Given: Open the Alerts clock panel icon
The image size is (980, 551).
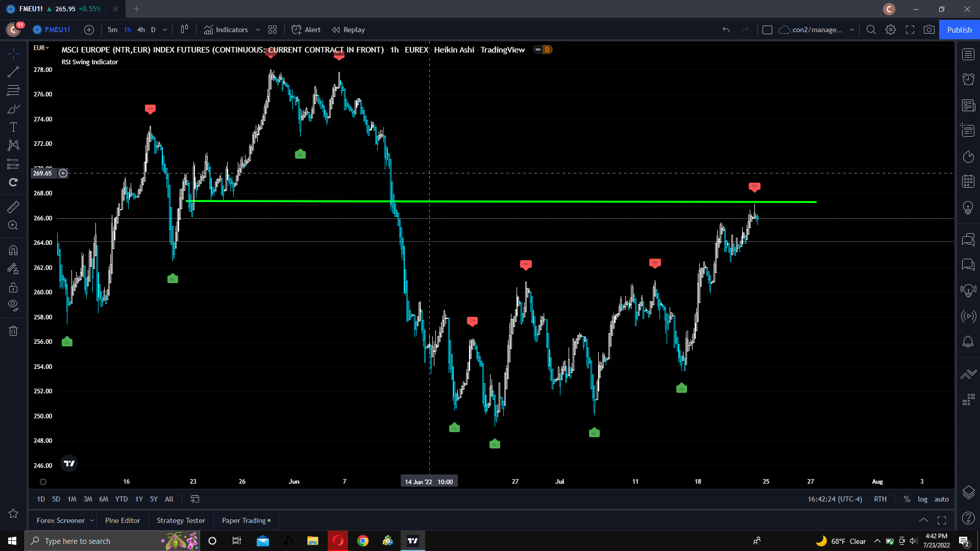Looking at the screenshot, I should coord(968,79).
